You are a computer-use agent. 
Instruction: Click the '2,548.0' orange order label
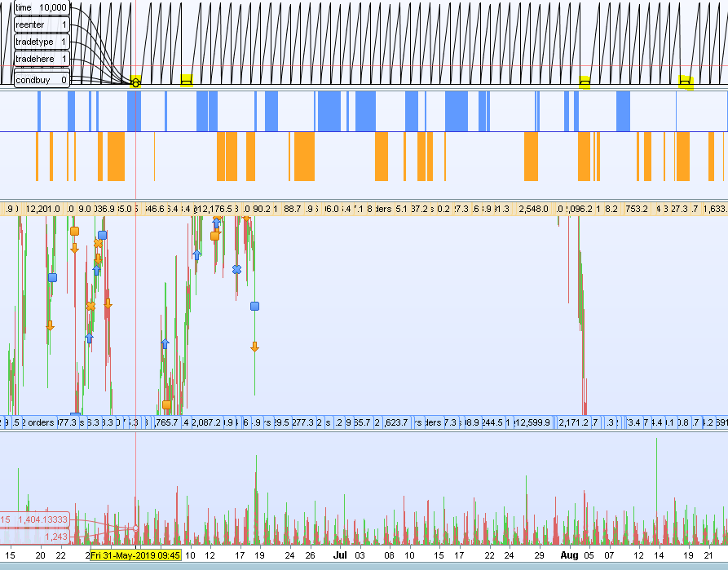[533, 209]
